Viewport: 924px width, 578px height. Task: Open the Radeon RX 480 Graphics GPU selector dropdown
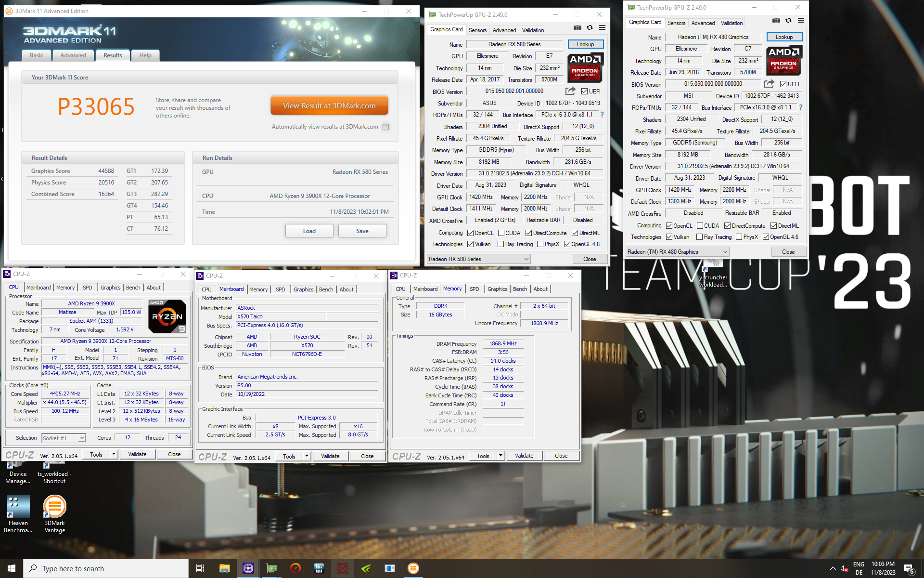(677, 252)
